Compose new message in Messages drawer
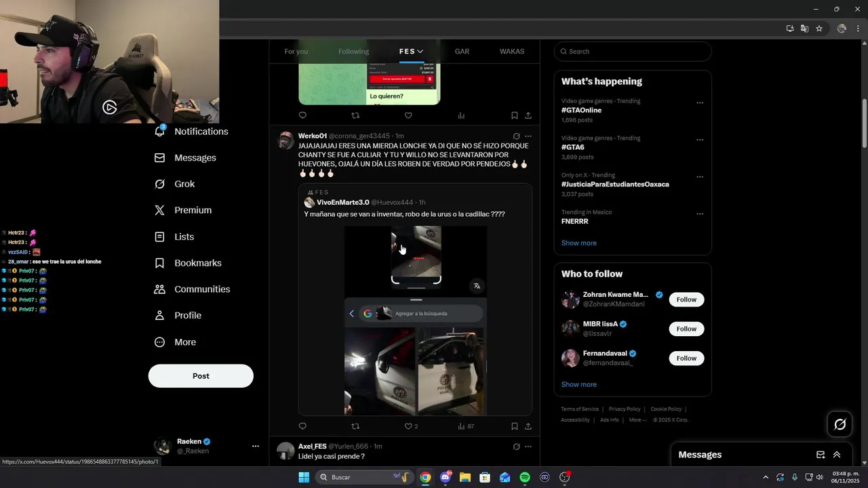This screenshot has width=868, height=488. pos(821,455)
